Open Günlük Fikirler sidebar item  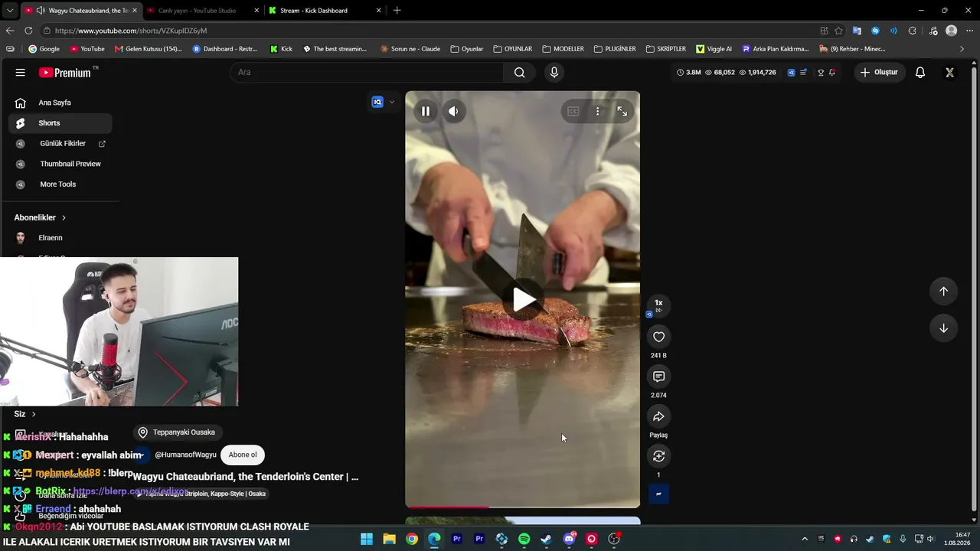[x=60, y=143]
